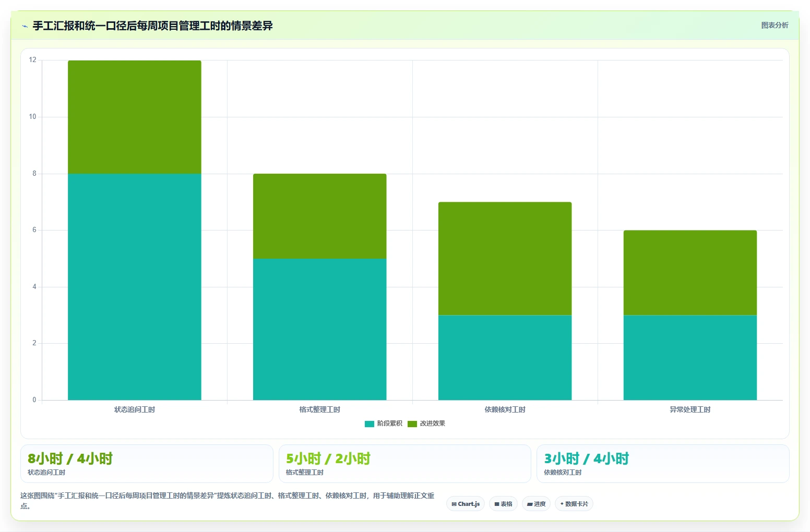810x532 pixels.
Task: Toggle the 改进效果 legend entry
Action: click(426, 424)
